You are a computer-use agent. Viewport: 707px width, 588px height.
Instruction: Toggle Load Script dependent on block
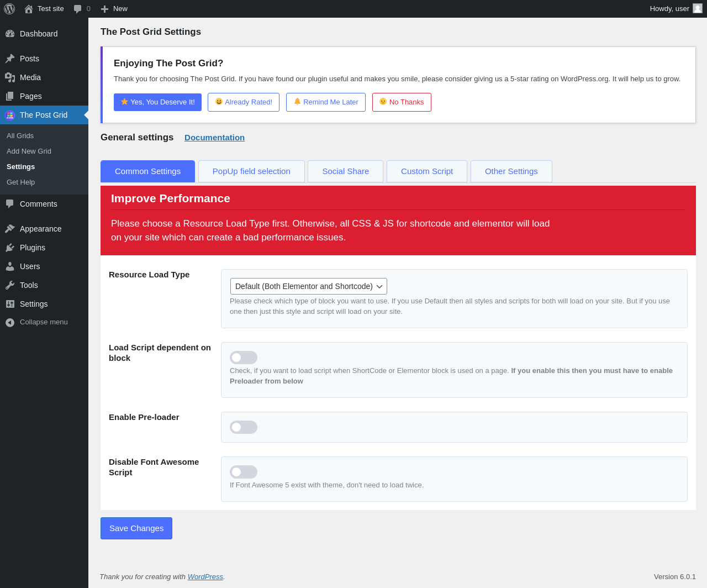pyautogui.click(x=244, y=358)
